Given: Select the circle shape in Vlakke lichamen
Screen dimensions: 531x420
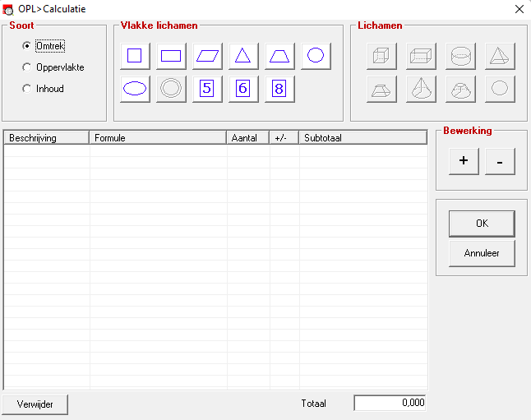Looking at the screenshot, I should pyautogui.click(x=316, y=56).
